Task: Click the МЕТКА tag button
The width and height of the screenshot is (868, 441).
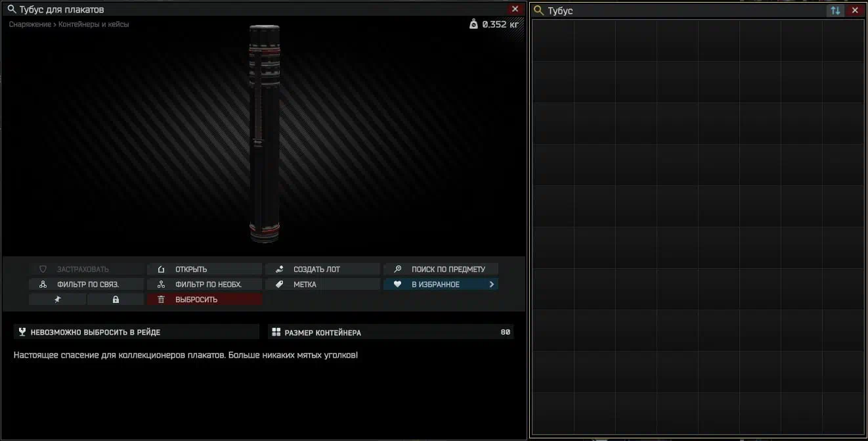Action: point(322,284)
